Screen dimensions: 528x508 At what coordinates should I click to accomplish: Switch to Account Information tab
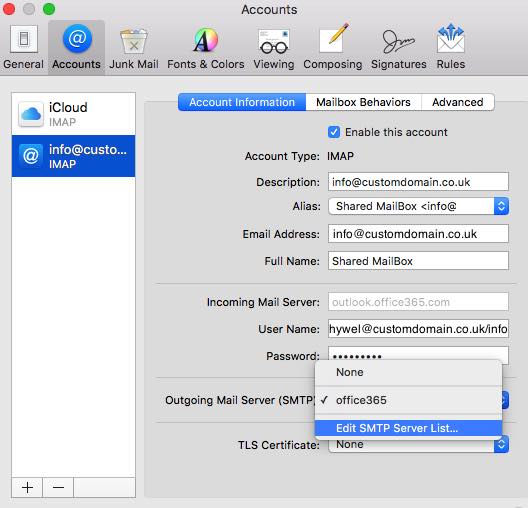pyautogui.click(x=242, y=102)
